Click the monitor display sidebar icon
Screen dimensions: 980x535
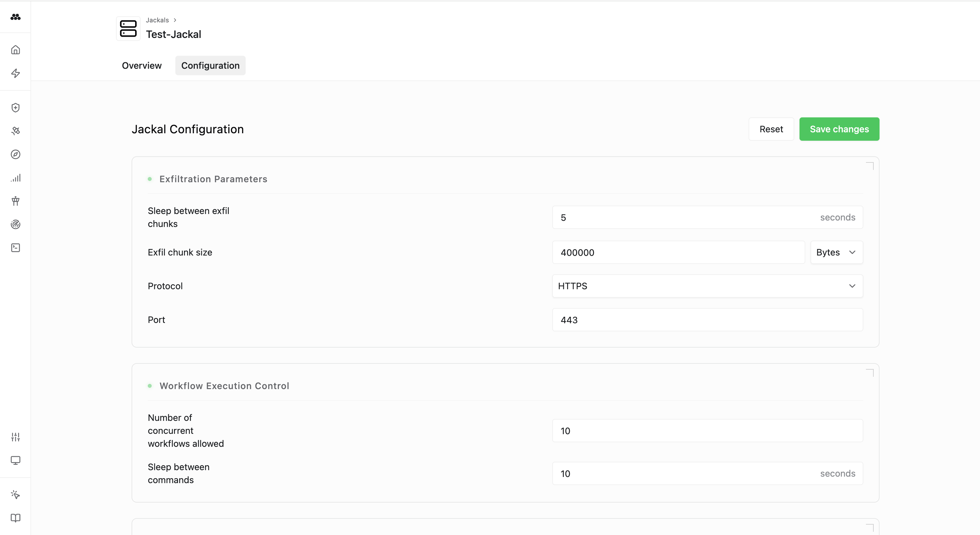(x=15, y=460)
